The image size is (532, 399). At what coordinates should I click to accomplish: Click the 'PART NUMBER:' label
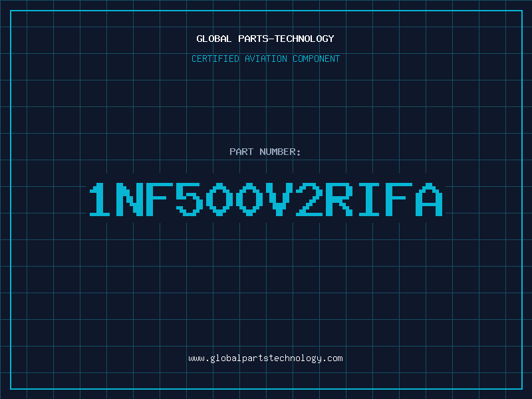pos(265,152)
